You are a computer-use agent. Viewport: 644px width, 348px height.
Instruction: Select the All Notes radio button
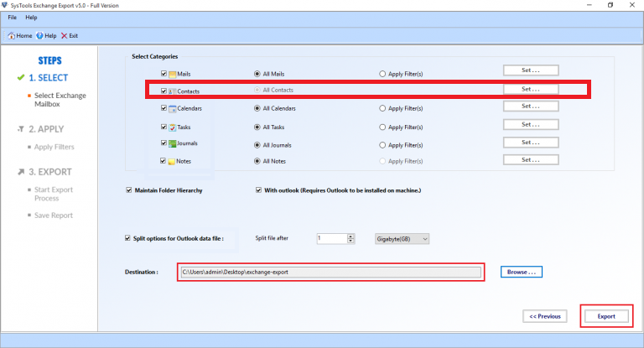click(257, 162)
